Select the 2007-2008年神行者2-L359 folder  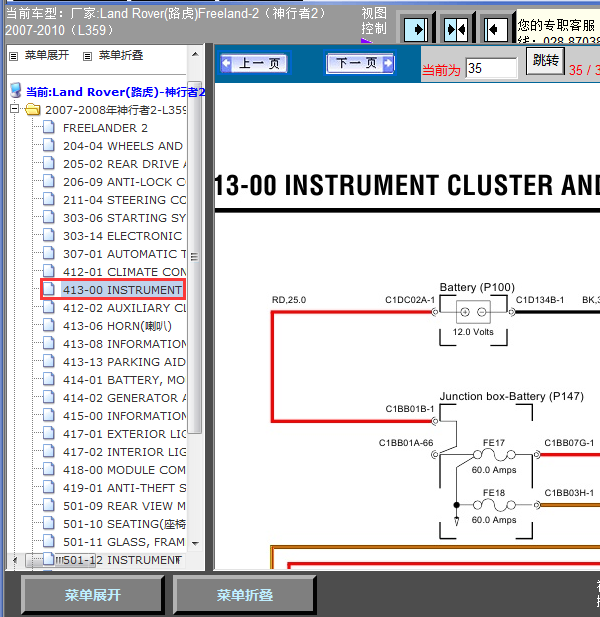[x=115, y=110]
